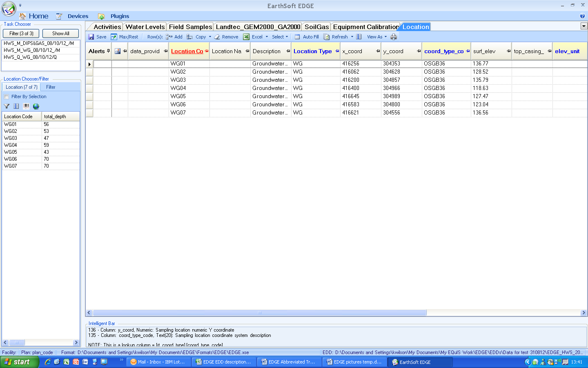Pin the data_provider column
Image resolution: width=588 pixels, height=368 pixels.
coord(165,51)
